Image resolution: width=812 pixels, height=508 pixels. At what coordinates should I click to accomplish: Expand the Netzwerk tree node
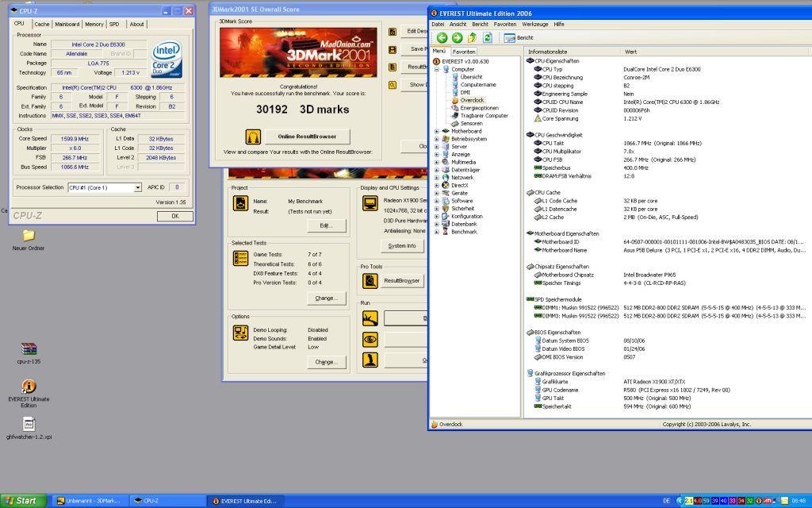click(437, 177)
